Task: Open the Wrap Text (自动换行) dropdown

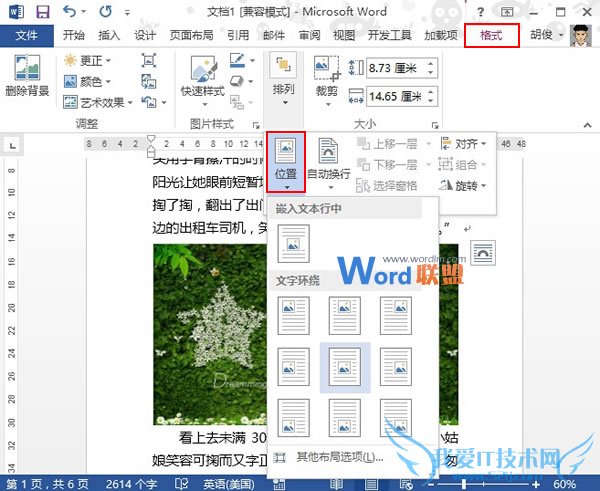Action: pyautogui.click(x=329, y=162)
